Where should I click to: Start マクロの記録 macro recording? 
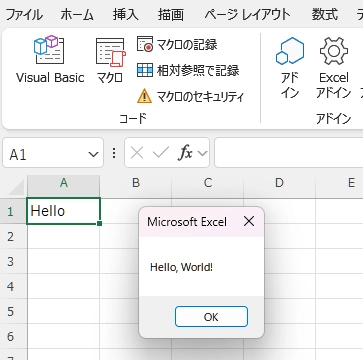[177, 44]
